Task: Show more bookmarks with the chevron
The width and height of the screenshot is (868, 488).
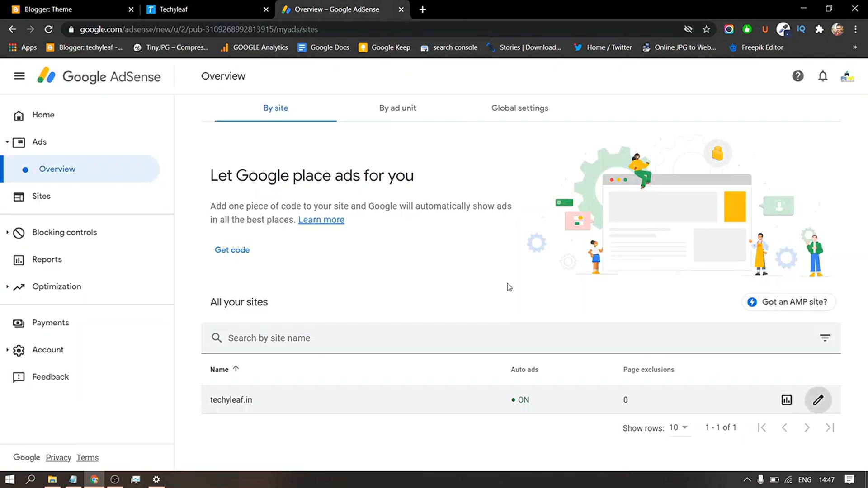Action: coord(854,47)
